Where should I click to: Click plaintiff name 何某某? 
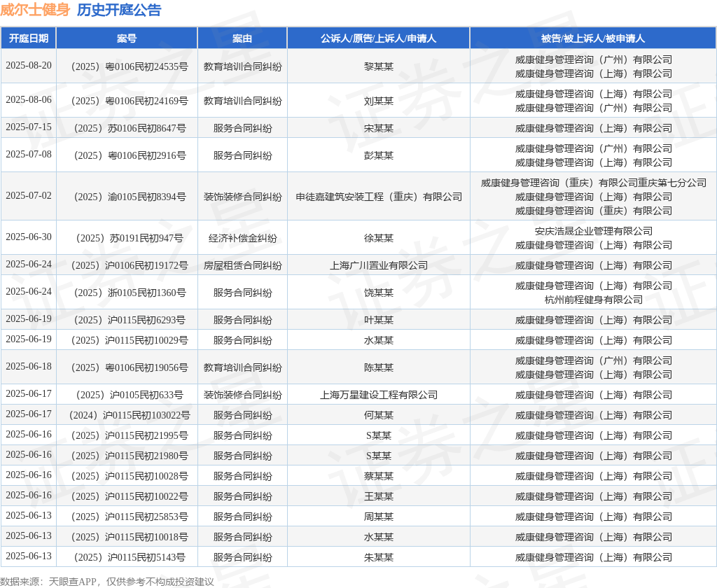click(379, 416)
